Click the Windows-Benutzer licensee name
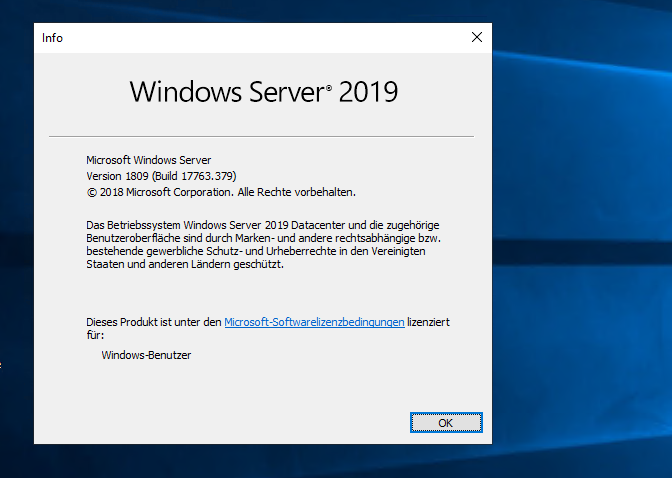This screenshot has width=672, height=478. coord(146,355)
